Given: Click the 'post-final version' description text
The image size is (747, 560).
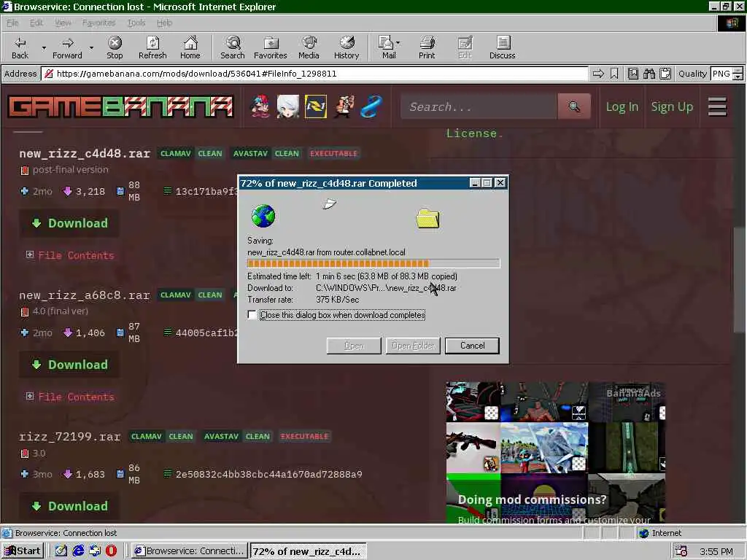Looking at the screenshot, I should (x=71, y=169).
